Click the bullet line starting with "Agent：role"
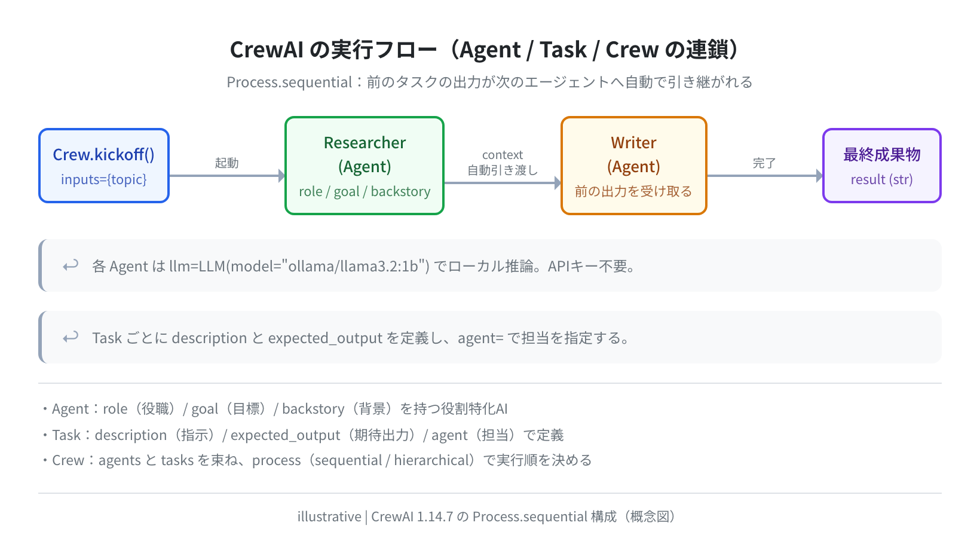 (274, 409)
